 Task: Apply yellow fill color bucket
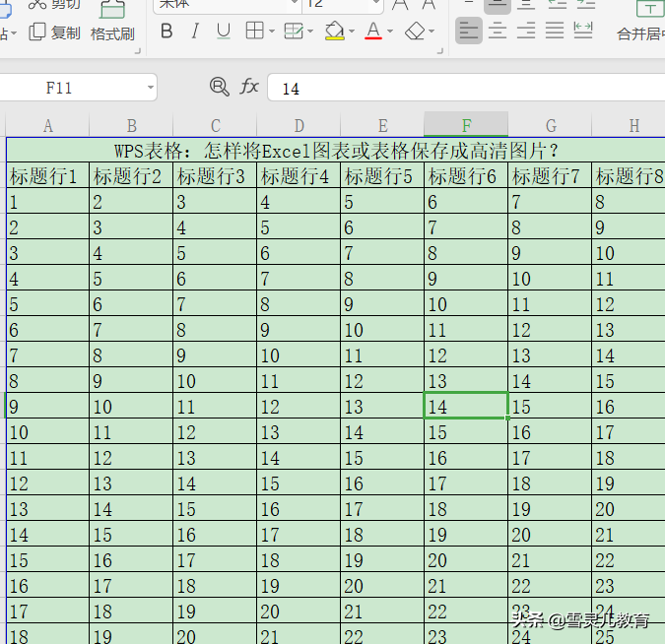[x=335, y=31]
